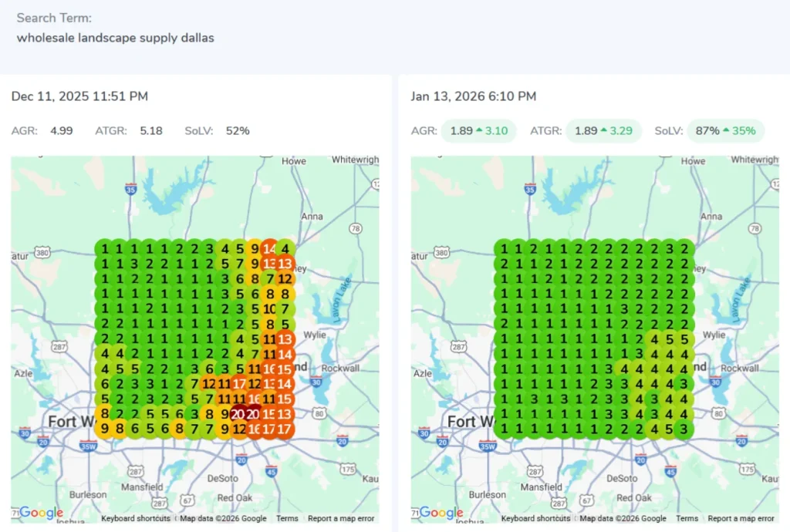Click the Dec 11, 2025 scan timestamp
This screenshot has height=532, width=790.
coord(79,96)
